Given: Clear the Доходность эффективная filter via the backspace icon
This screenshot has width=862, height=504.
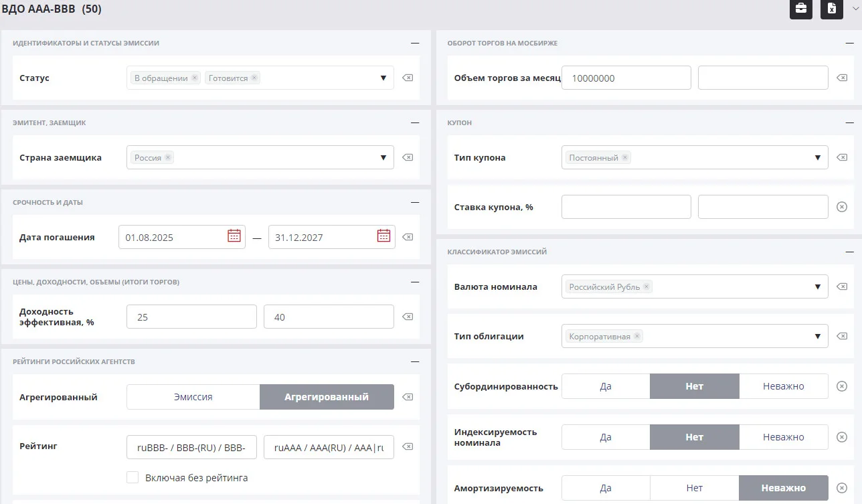Looking at the screenshot, I should [408, 317].
